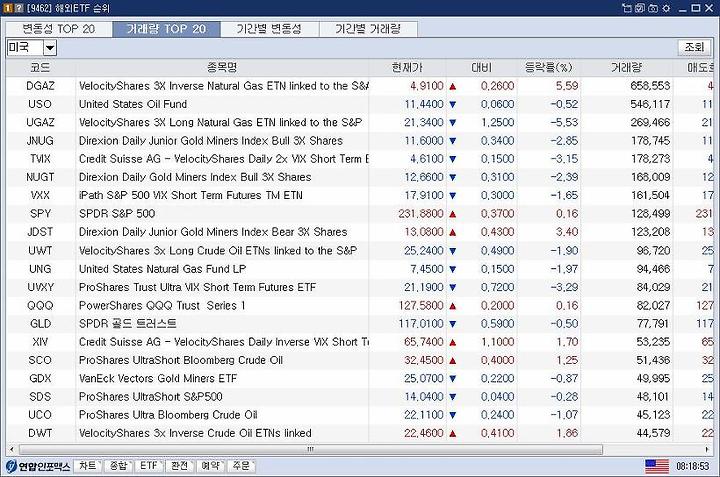Click the copy/check icon in the title bar
This screenshot has height=477, width=720.
click(640, 8)
